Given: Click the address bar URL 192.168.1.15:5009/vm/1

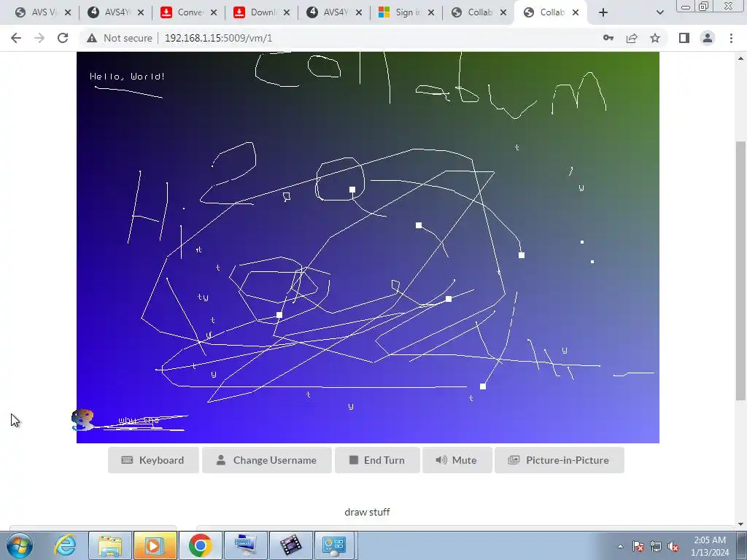Looking at the screenshot, I should (x=218, y=38).
